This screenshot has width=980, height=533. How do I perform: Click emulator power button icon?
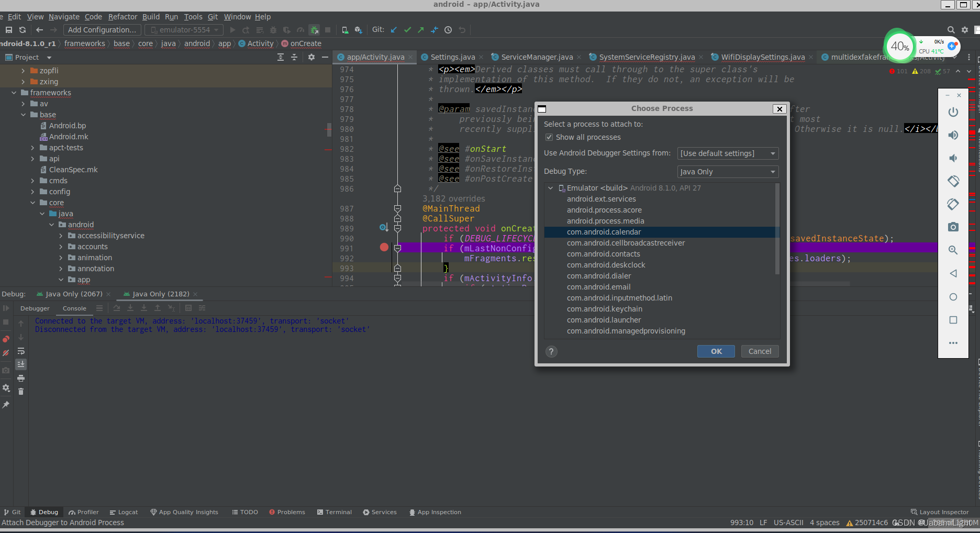[953, 112]
